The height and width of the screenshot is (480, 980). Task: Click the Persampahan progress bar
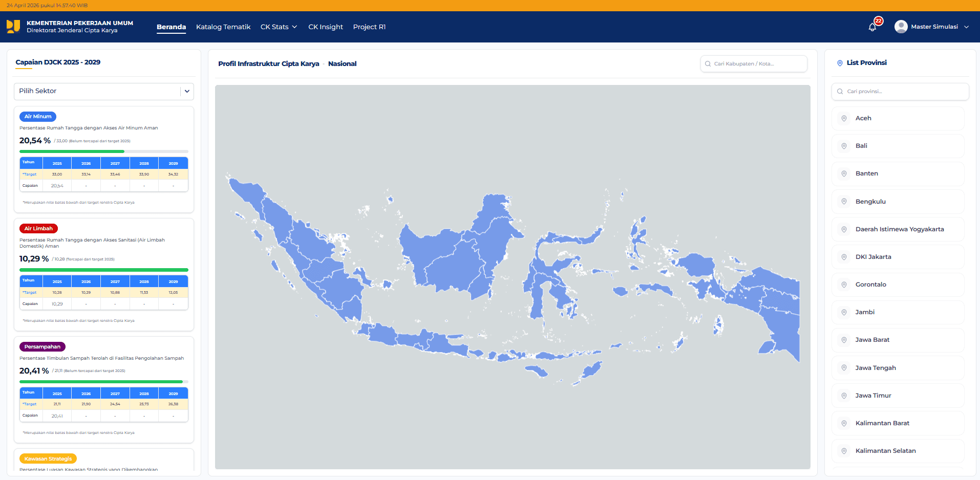click(x=104, y=382)
